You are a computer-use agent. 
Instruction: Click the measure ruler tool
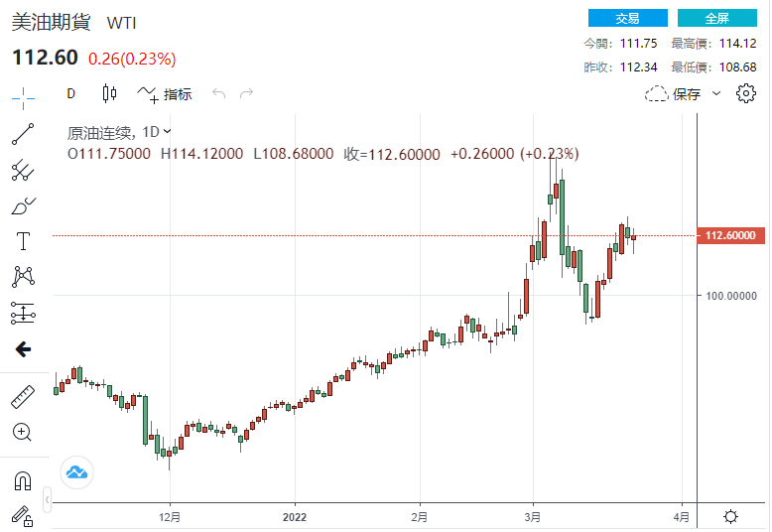pyautogui.click(x=23, y=397)
